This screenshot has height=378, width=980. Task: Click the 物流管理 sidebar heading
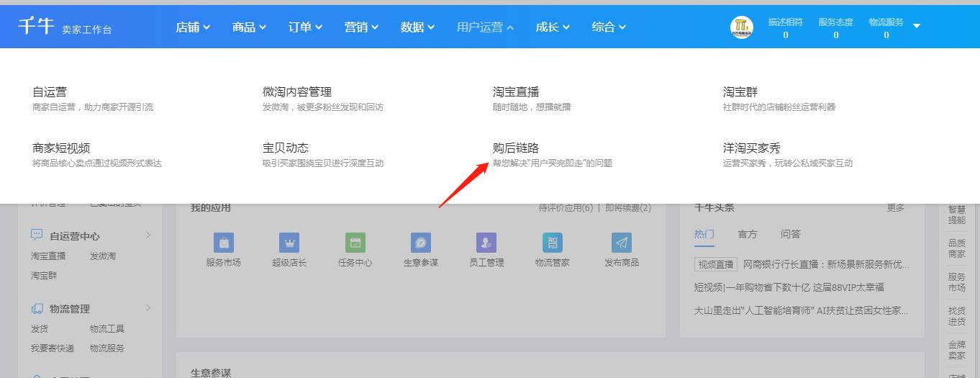coord(70,308)
